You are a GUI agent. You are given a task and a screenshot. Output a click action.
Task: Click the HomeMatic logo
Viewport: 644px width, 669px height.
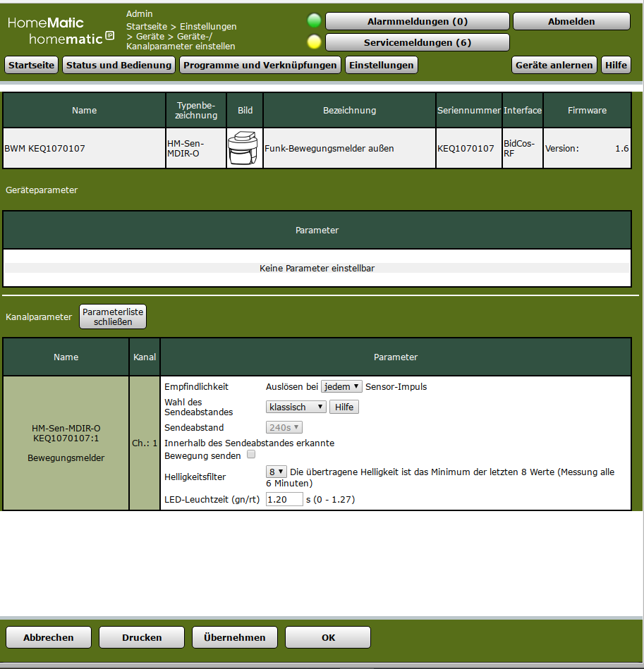(61, 31)
